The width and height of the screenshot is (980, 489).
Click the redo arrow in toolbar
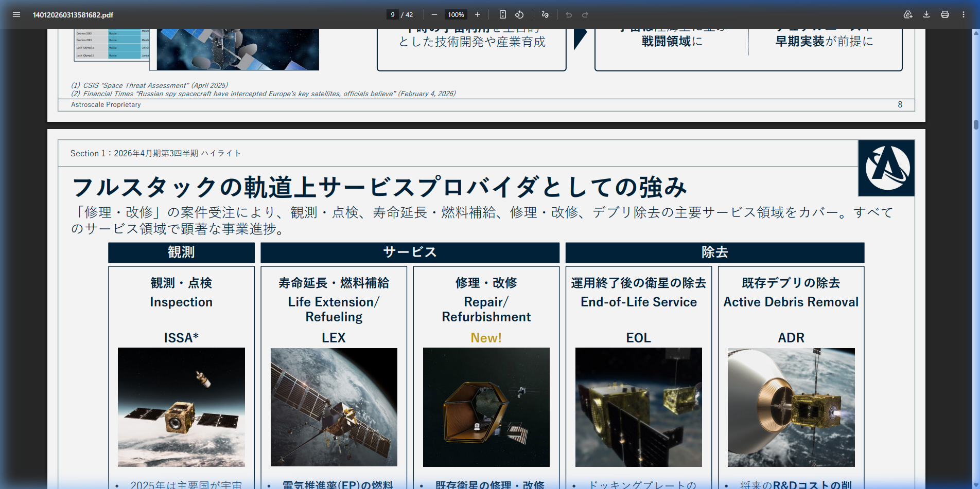[x=585, y=14]
